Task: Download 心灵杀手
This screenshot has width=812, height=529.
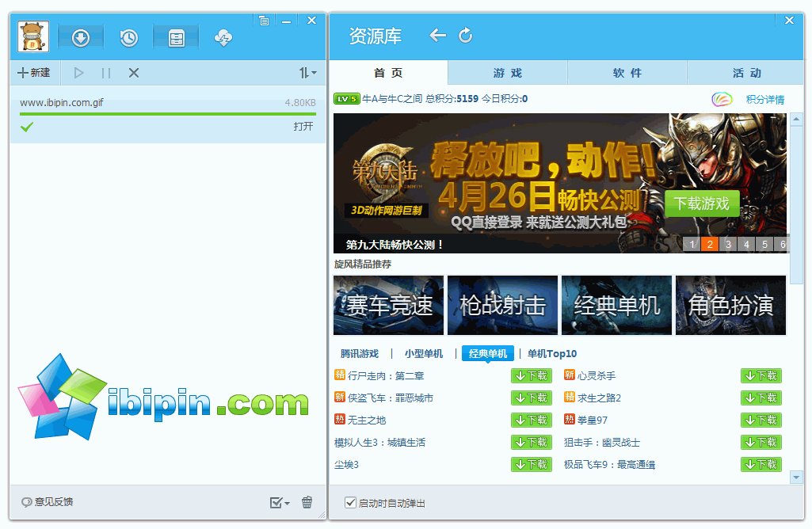Action: pos(761,376)
